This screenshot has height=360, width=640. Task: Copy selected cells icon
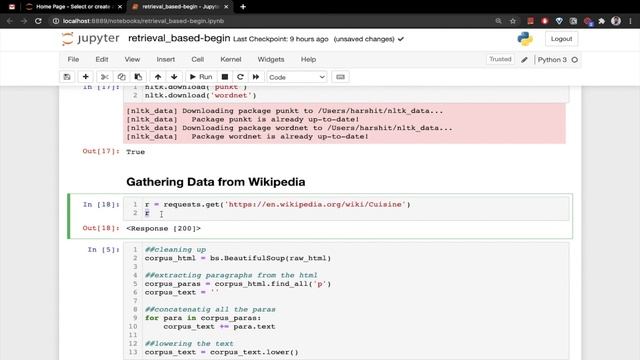121,77
